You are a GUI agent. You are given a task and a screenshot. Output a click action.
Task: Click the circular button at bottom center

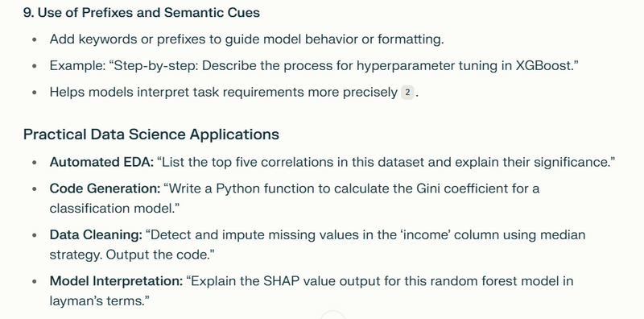(x=332, y=316)
